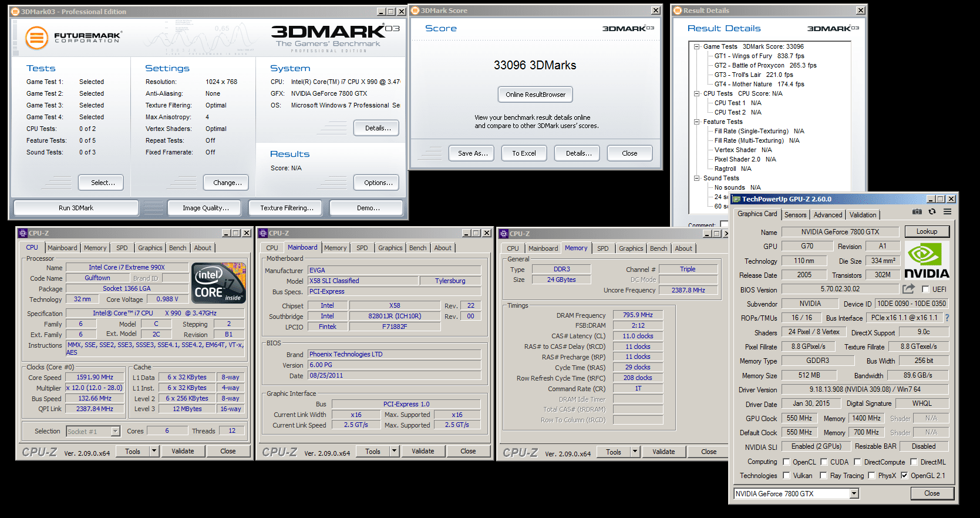The width and height of the screenshot is (980, 518).
Task: Click the DRAM Frequency value 795.9 MHz
Action: [x=638, y=315]
